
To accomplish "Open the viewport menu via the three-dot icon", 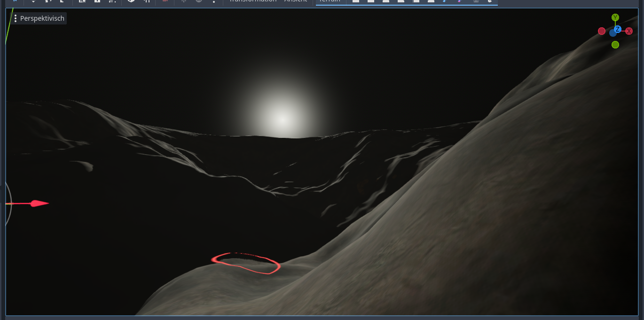I will [x=16, y=18].
